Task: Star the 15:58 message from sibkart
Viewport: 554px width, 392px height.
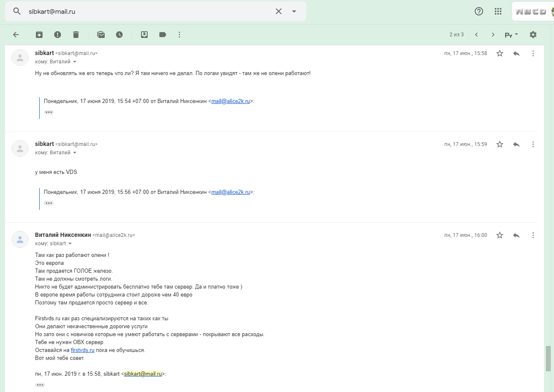Action: click(500, 53)
